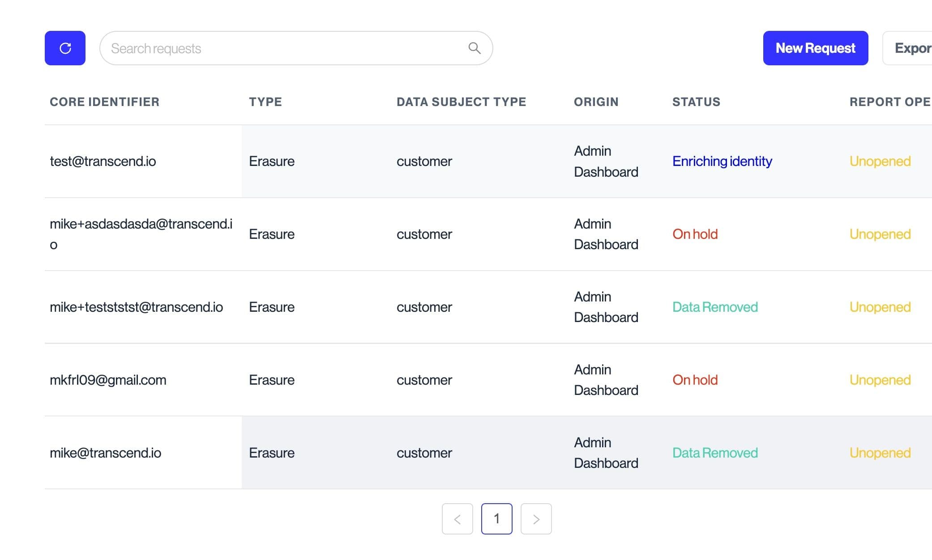Focus the Search requests field
Image resolution: width=932 pixels, height=560 pixels.
pos(282,48)
